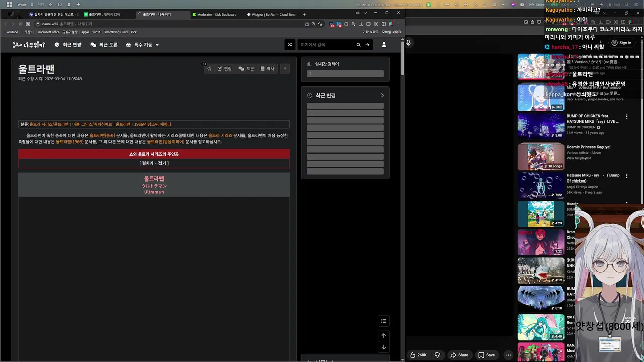Click View full playlist text
The image size is (644, 362).
tap(579, 158)
